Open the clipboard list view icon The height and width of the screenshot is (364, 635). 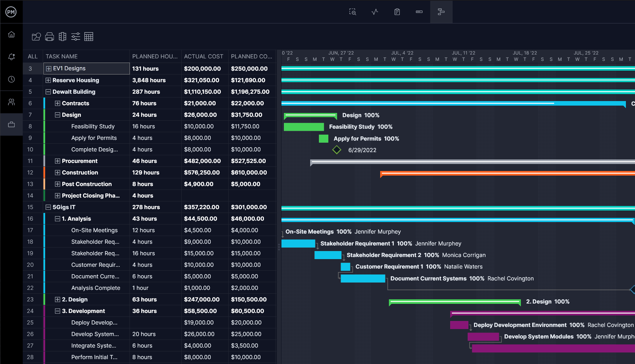[x=397, y=12]
